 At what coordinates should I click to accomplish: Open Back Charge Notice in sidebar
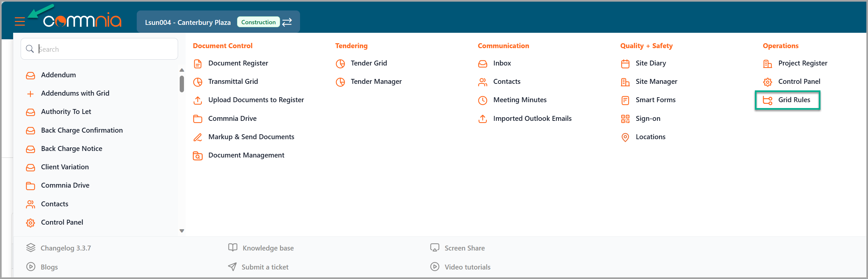tap(71, 149)
